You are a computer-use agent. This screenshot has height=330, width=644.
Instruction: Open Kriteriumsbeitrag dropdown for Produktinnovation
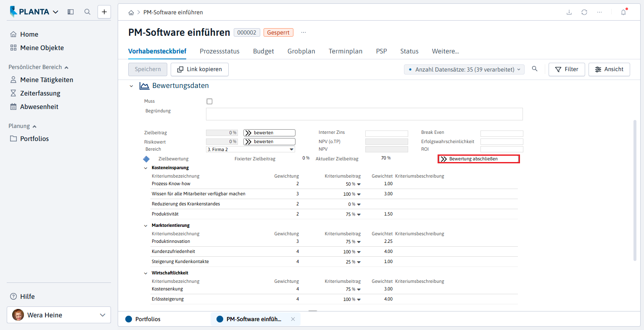(x=359, y=242)
